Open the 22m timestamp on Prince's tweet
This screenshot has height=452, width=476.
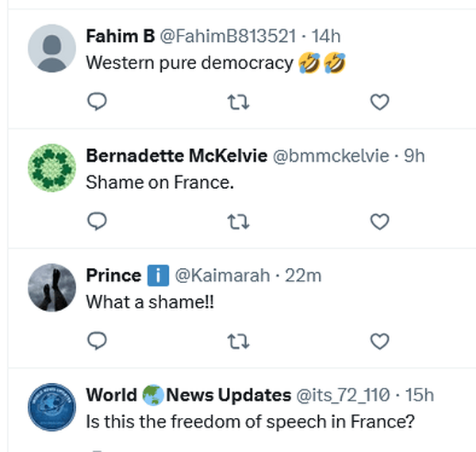tap(301, 276)
